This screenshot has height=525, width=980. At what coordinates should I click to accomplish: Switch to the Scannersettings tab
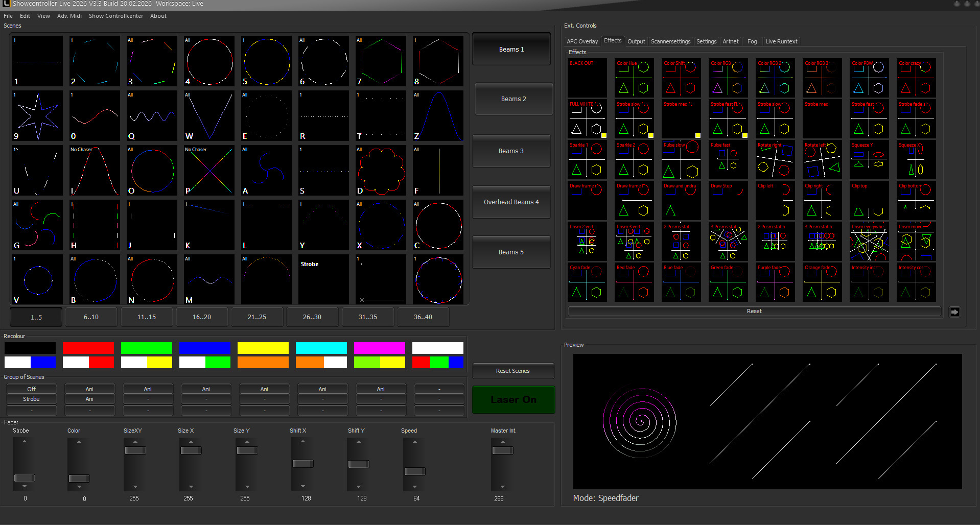click(x=670, y=41)
